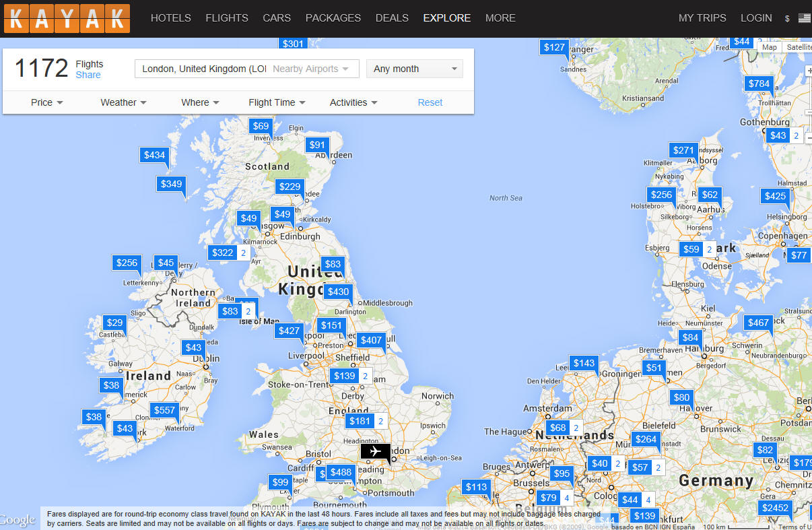Click the KAYAK logo

click(x=67, y=18)
